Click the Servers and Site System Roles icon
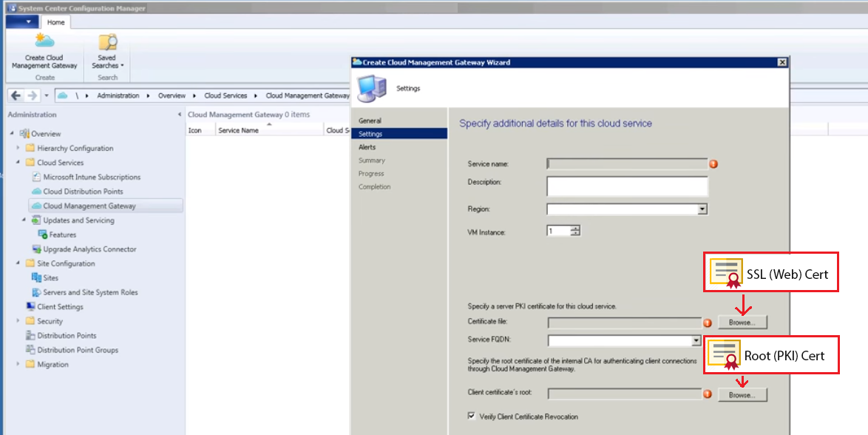 click(x=36, y=292)
